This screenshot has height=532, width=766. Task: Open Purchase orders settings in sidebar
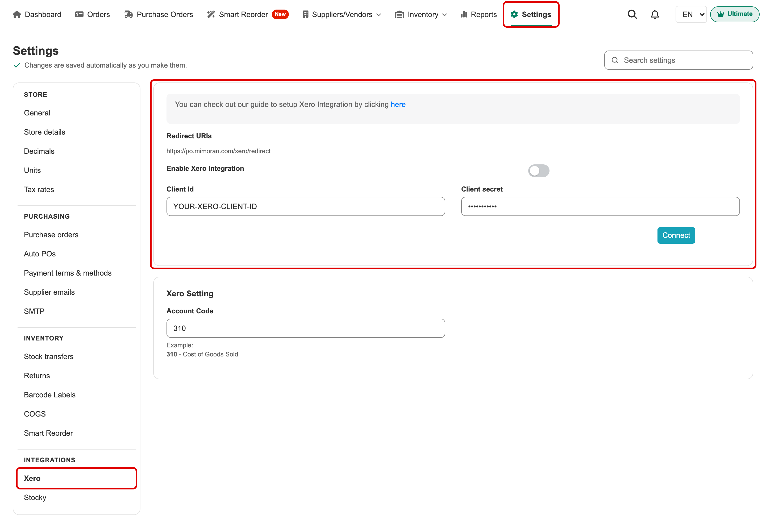click(x=51, y=235)
